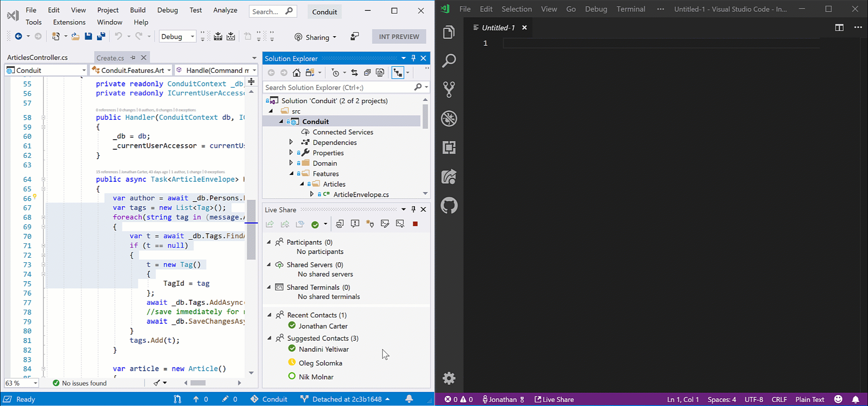Click the feedback icon beside INT PREVIEW
Screen dimensions: 868x406
355,37
